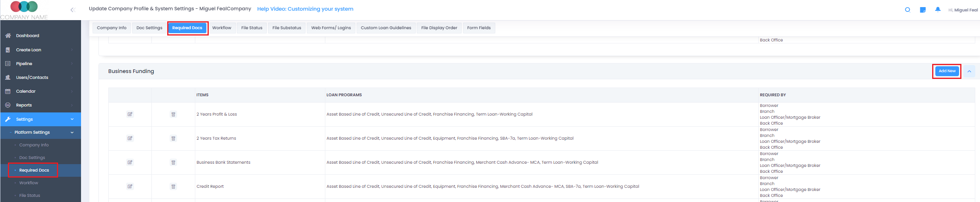This screenshot has height=202, width=980.
Task: Collapse the sidebar with the double-chevron icon
Action: [x=73, y=10]
